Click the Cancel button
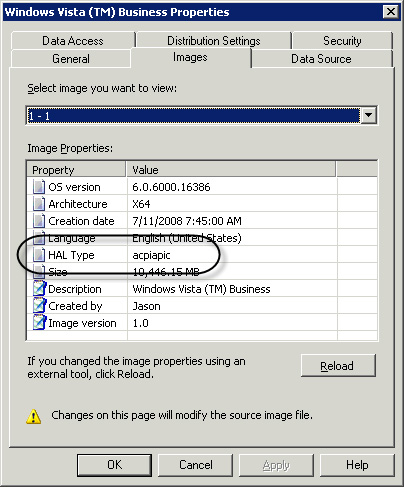 pyautogui.click(x=196, y=465)
